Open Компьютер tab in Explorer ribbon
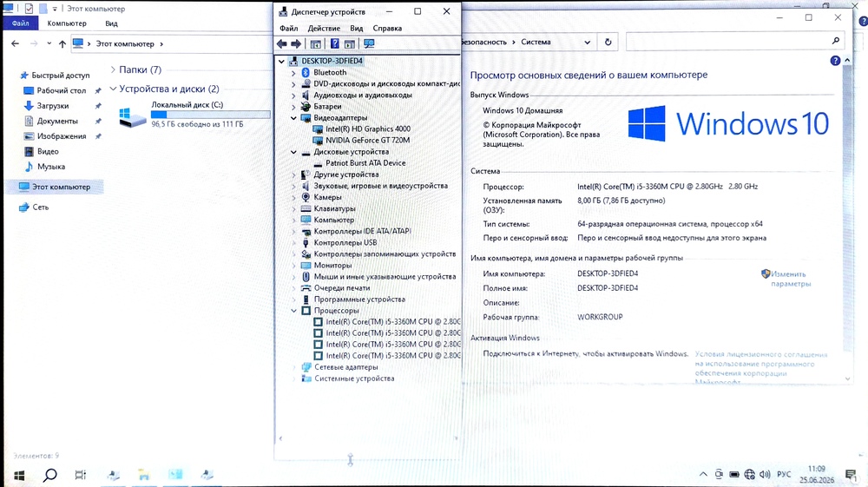868x487 pixels. click(x=67, y=23)
